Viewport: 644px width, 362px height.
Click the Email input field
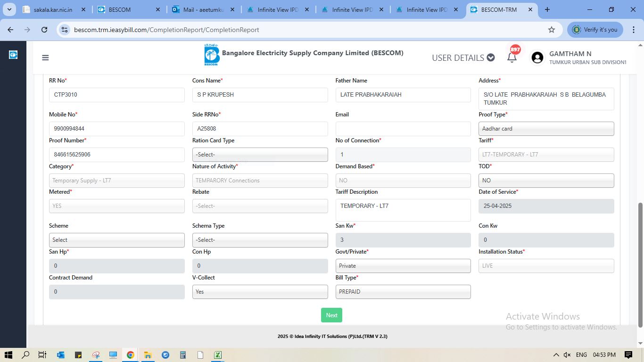click(403, 129)
